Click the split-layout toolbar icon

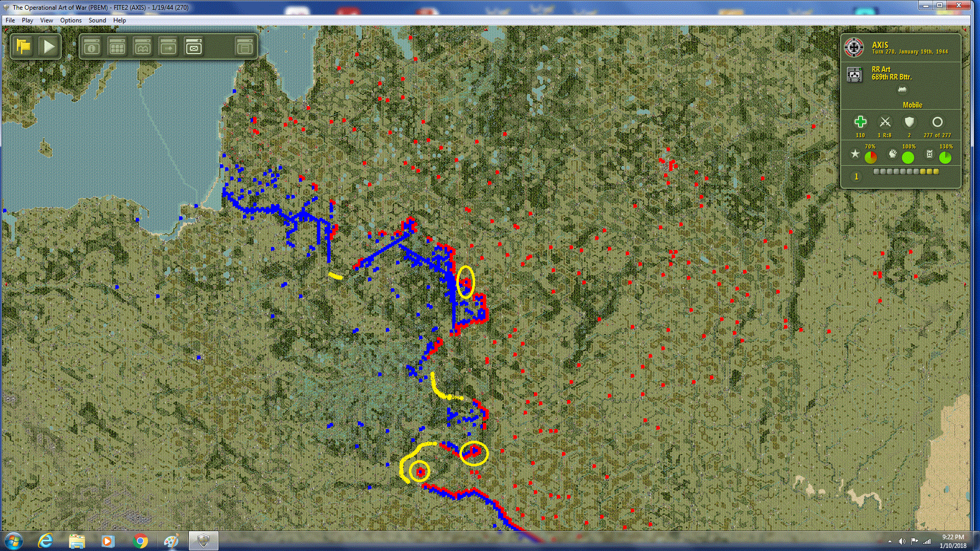(245, 47)
